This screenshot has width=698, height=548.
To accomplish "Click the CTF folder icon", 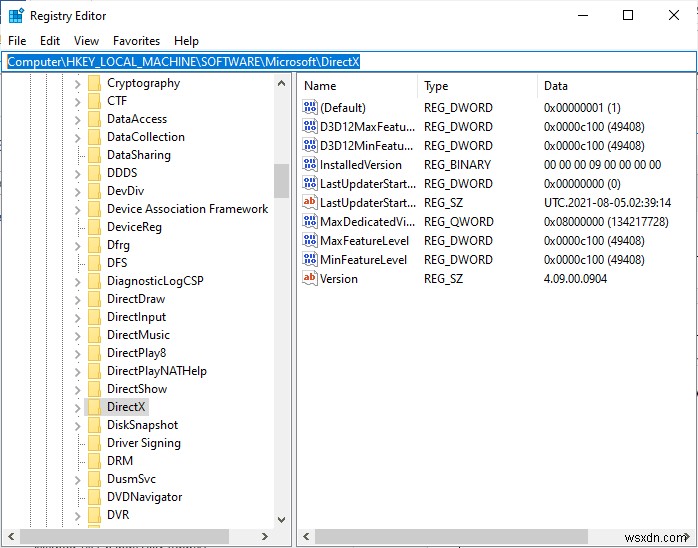I will point(94,101).
